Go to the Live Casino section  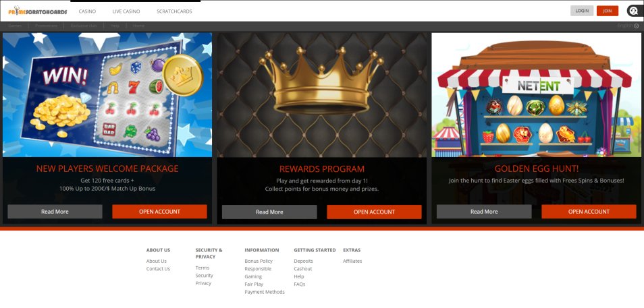[x=126, y=11]
